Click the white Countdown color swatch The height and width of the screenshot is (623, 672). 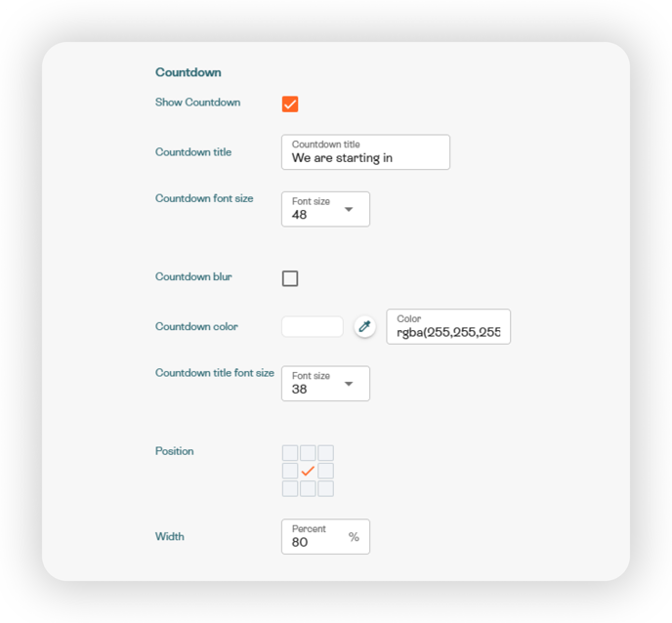click(x=313, y=326)
